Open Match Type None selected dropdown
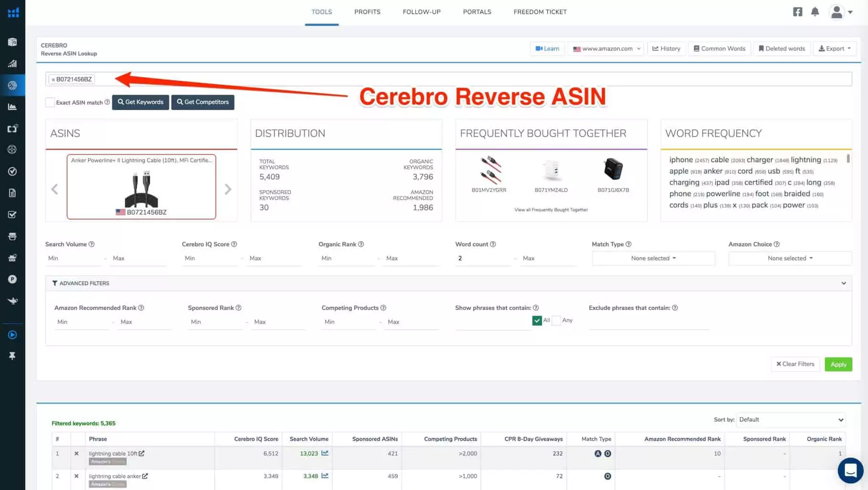 (x=653, y=258)
